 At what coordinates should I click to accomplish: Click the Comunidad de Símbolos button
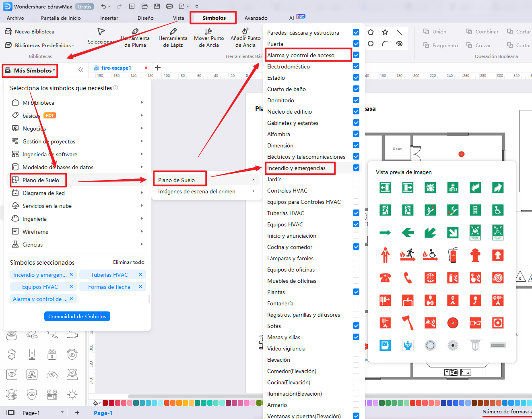pyautogui.click(x=77, y=317)
